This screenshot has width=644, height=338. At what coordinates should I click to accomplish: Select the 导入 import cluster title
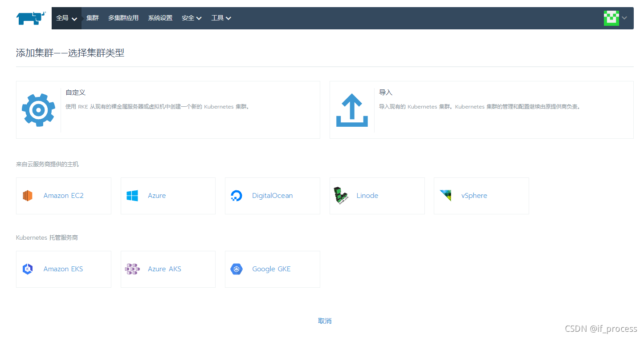[386, 93]
